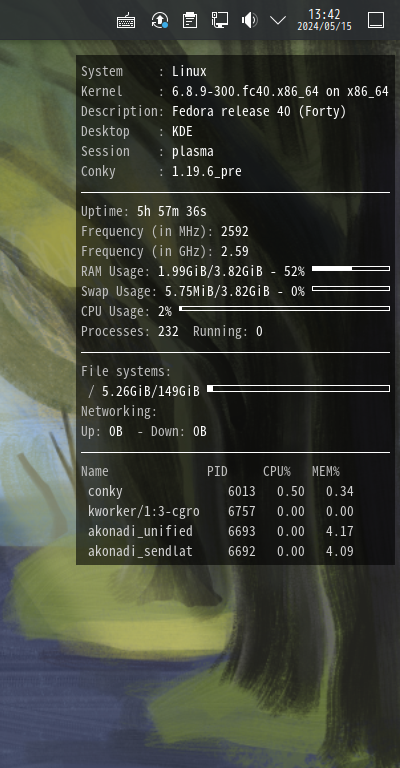
Task: Click the Conky version '1.19.6_pre'
Action: (x=207, y=172)
